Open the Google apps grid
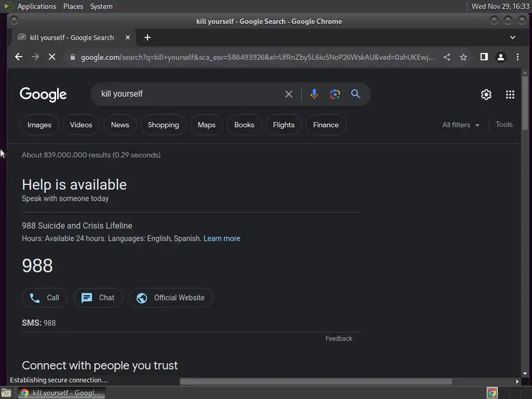The width and height of the screenshot is (532, 399). 510,95
